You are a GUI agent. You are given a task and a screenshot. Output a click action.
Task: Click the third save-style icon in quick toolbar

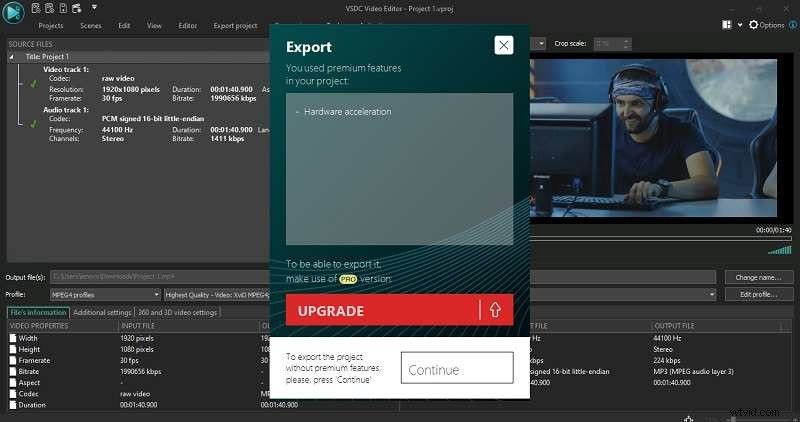[x=63, y=8]
